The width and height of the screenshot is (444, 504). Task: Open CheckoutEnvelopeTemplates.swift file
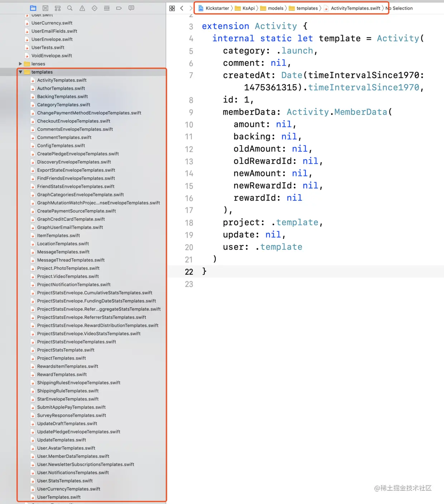(x=73, y=121)
